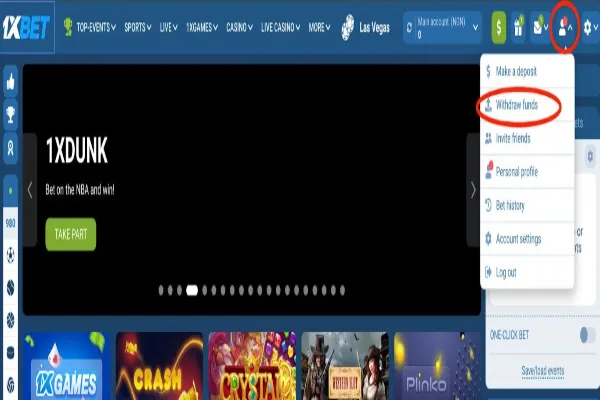The image size is (600, 400).
Task: Click the football sidebar icon
Action: click(11, 255)
